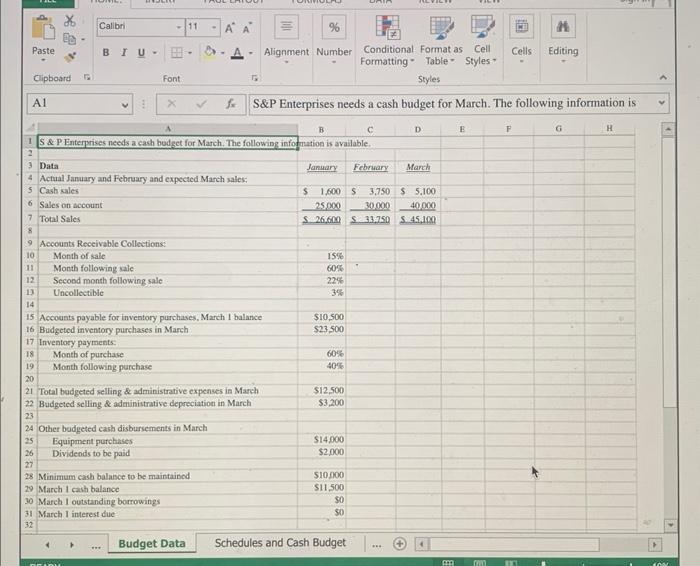Click the Insert Function fx icon
Screen dimensions: 700x566
230,104
